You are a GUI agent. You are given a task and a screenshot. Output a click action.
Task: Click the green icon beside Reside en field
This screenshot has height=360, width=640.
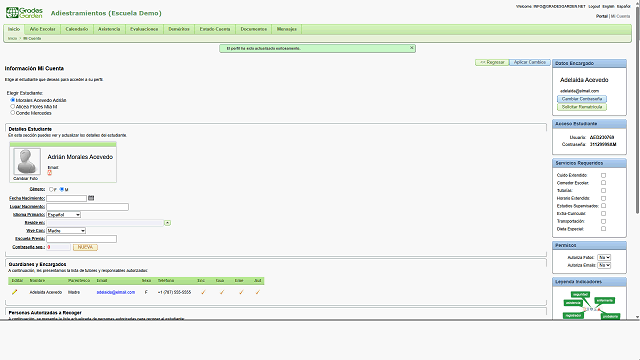pos(167,223)
